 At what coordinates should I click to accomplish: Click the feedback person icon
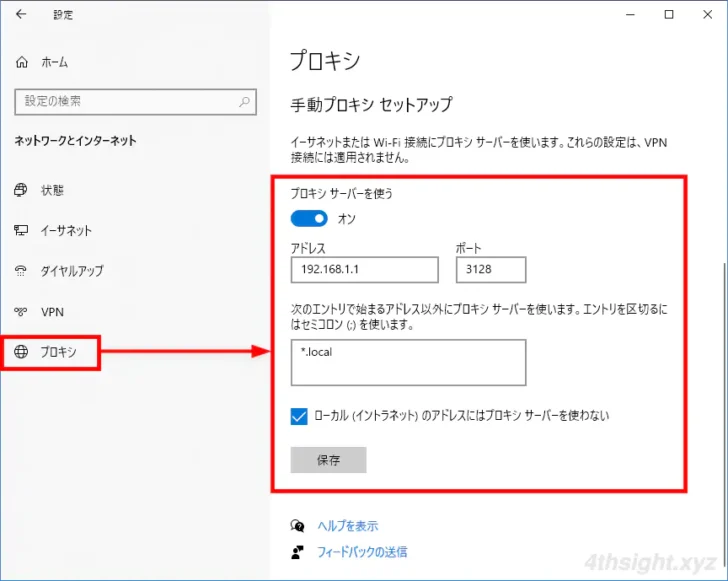coord(297,552)
